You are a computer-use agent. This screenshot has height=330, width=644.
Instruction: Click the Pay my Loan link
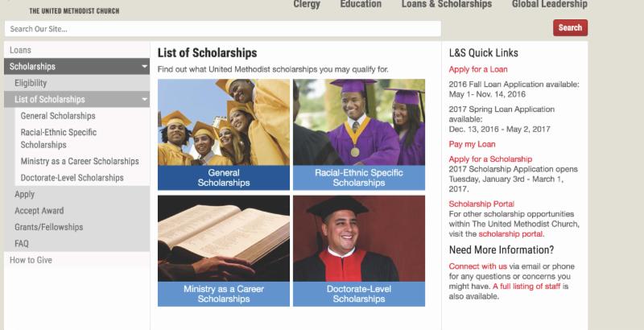472,144
